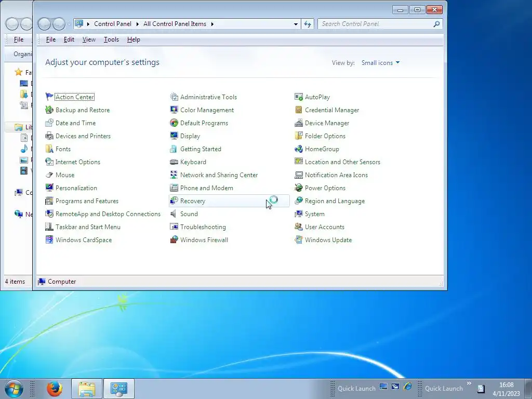This screenshot has height=399, width=532.
Task: Open Location and Other Sensors link
Action: (342, 162)
